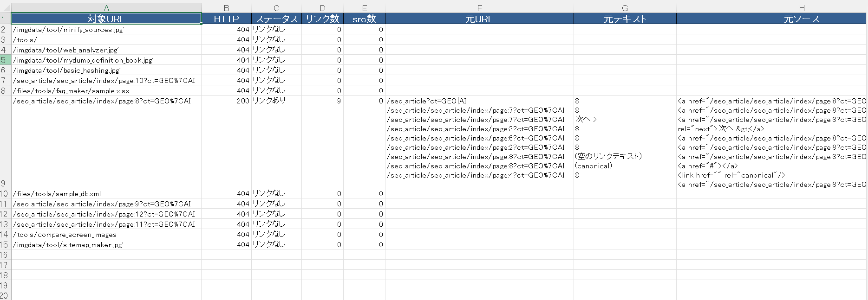Click the faq_maker/sample.xlsx cell
This screenshot has height=300, width=868.
[x=106, y=91]
